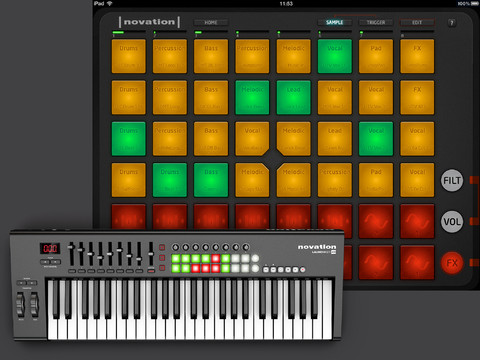The image size is (480, 360).
Task: Select the VOL round button
Action: (x=452, y=222)
